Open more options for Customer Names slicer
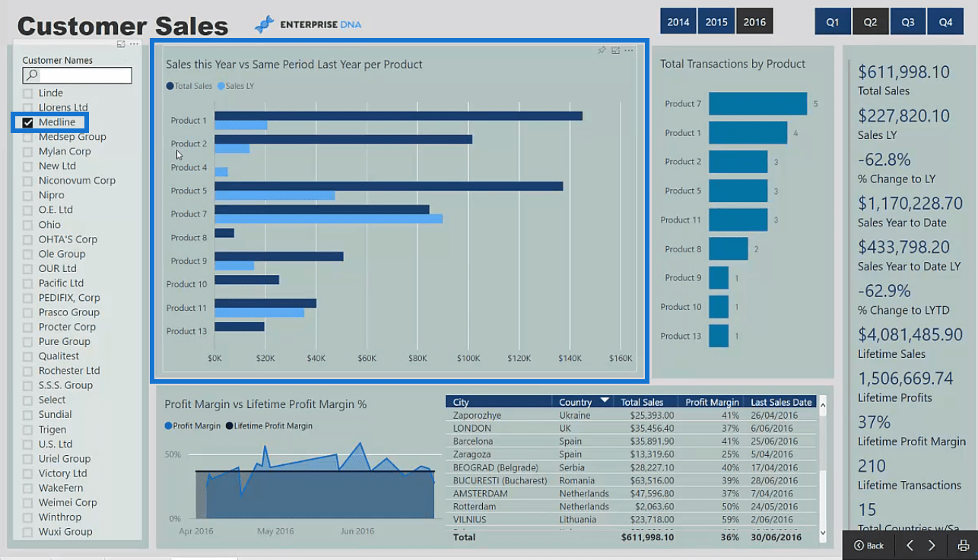 tap(134, 44)
